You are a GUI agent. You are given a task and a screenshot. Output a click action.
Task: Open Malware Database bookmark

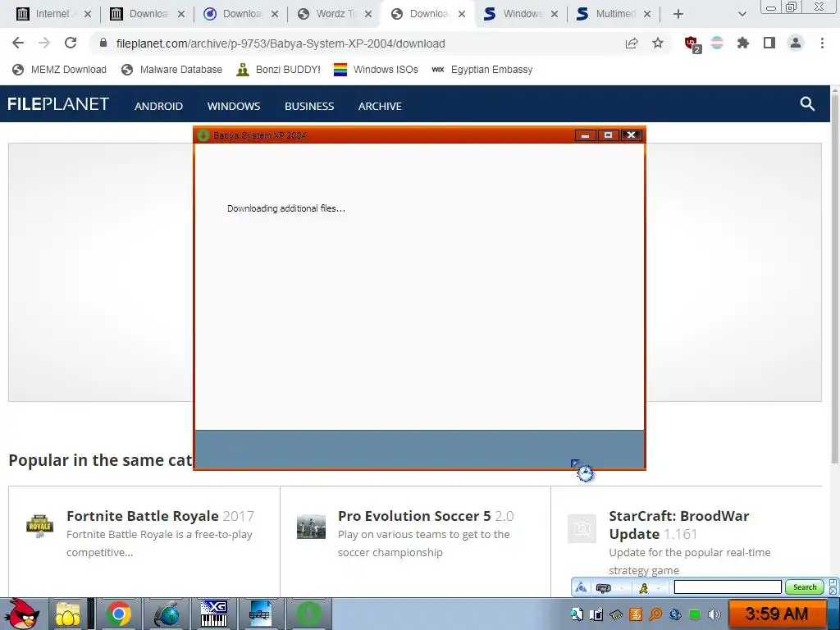[x=171, y=70]
